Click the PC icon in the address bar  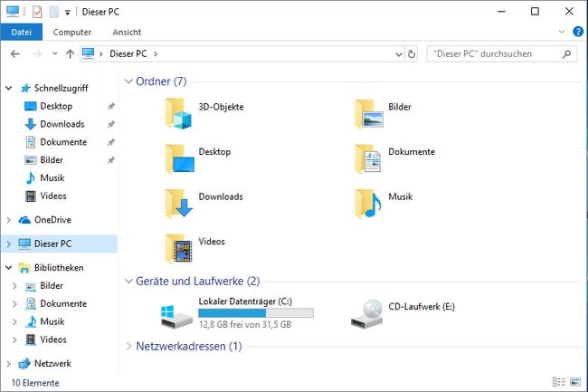pyautogui.click(x=88, y=53)
